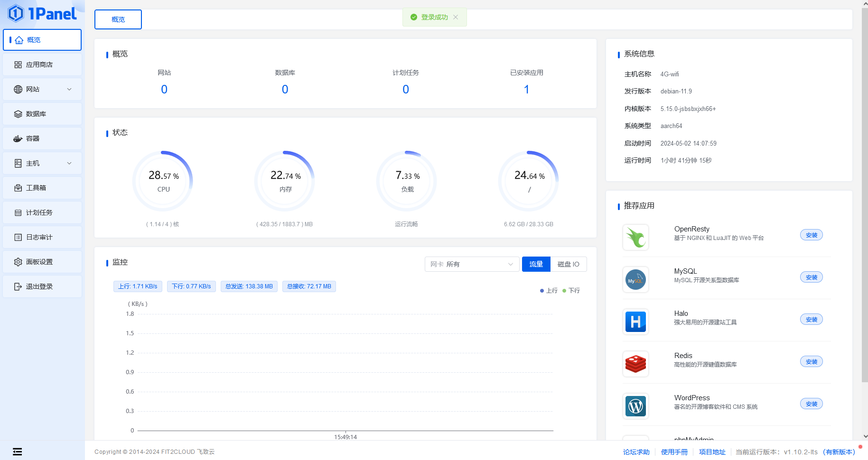868x460 pixels.
Task: Click the 计划任务 count value 0
Action: pos(406,89)
